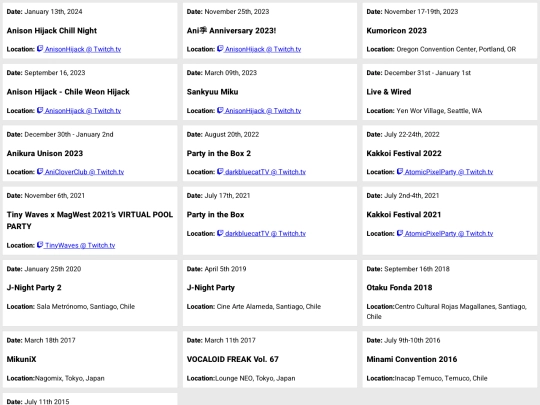Click the Nagomix, Tokyo, Japan location text
This screenshot has width=540, height=405.
tap(70, 378)
